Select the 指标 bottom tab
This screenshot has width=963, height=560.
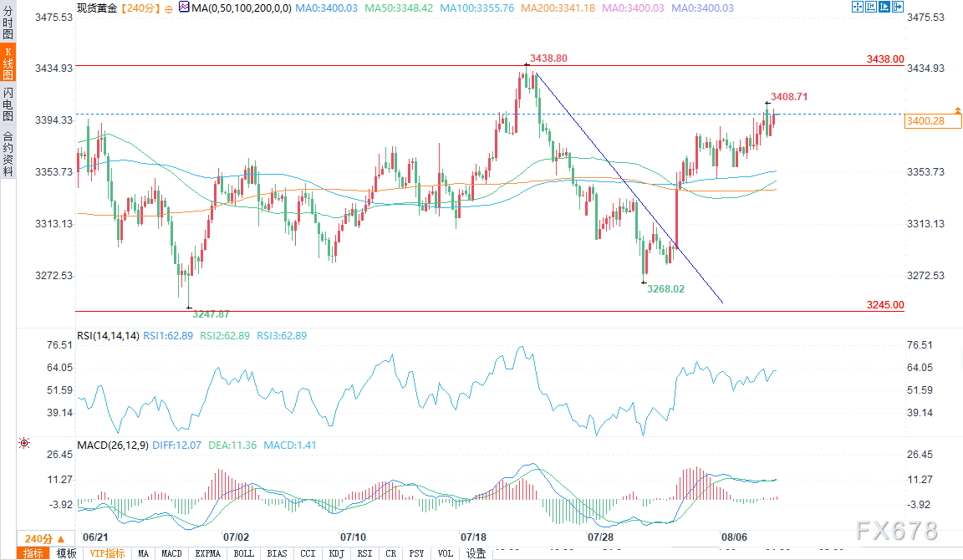coord(34,553)
